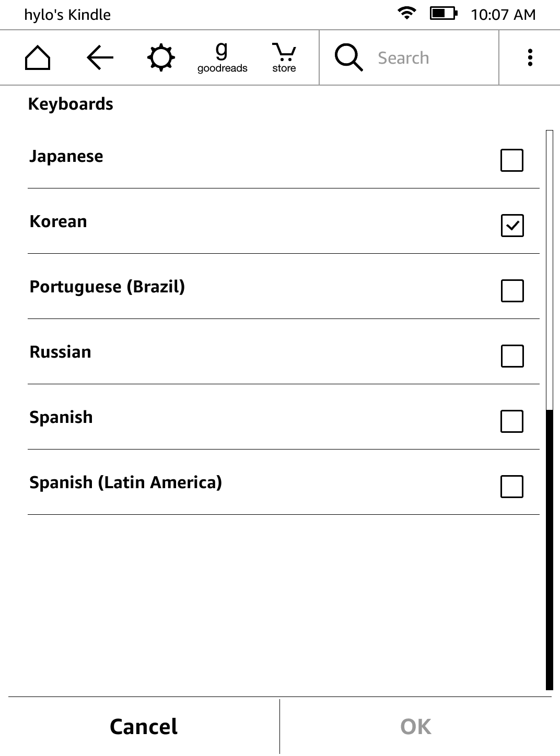The height and width of the screenshot is (756, 560).
Task: Open Goodreads from the toolbar
Action: 222,57
